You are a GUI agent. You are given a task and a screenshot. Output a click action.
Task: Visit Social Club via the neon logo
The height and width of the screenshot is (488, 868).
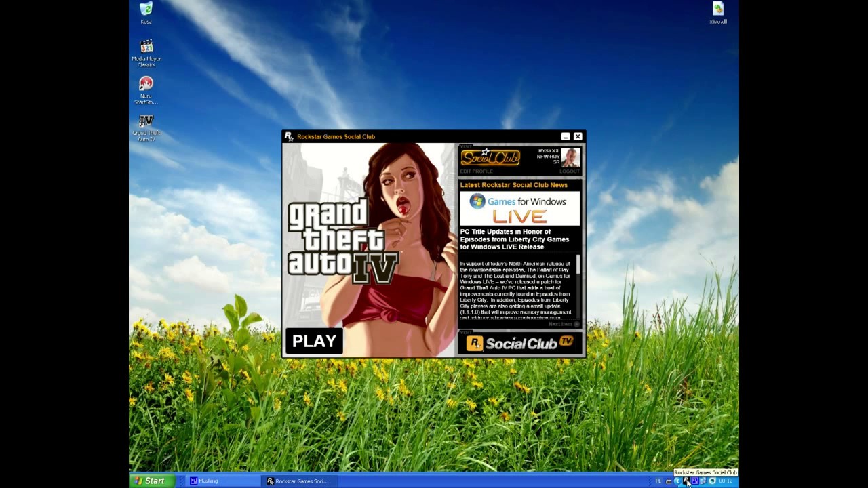pyautogui.click(x=490, y=157)
